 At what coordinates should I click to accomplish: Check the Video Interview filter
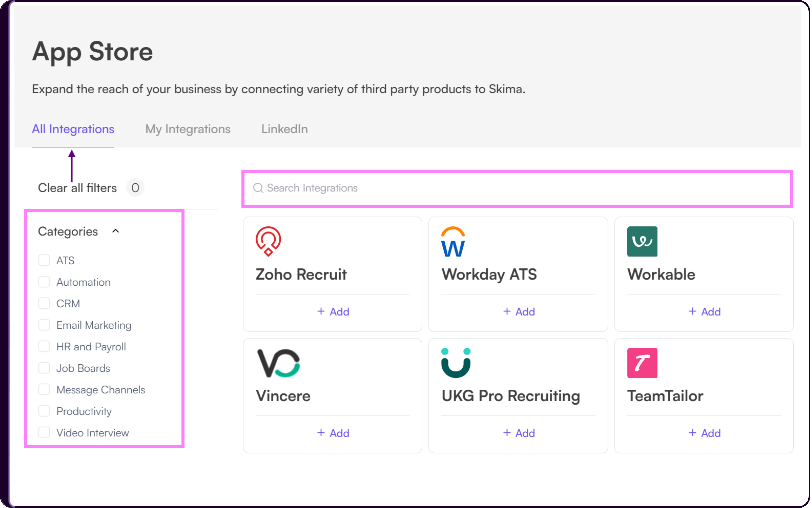point(44,432)
